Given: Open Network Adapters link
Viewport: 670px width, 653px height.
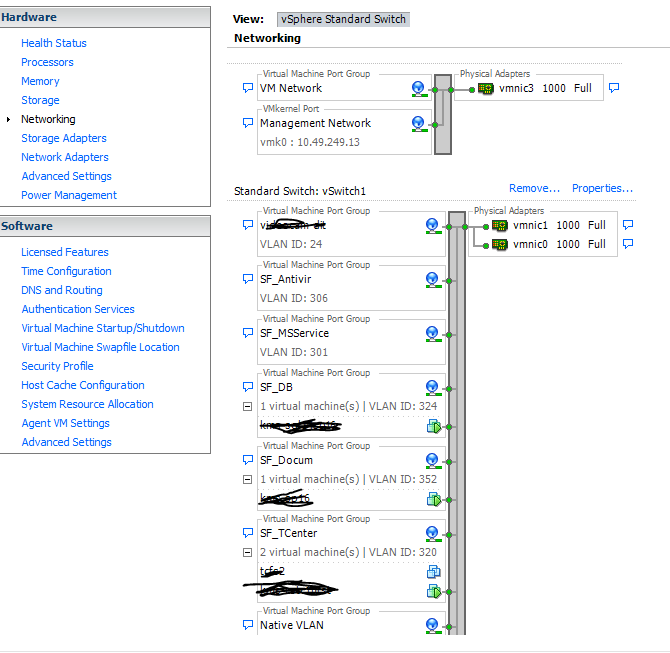Looking at the screenshot, I should coord(65,157).
